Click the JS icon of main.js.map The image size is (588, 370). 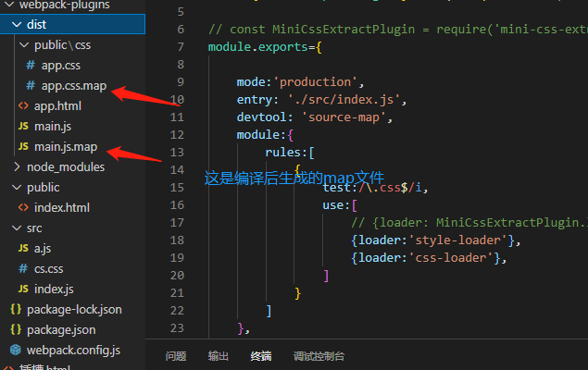(23, 146)
